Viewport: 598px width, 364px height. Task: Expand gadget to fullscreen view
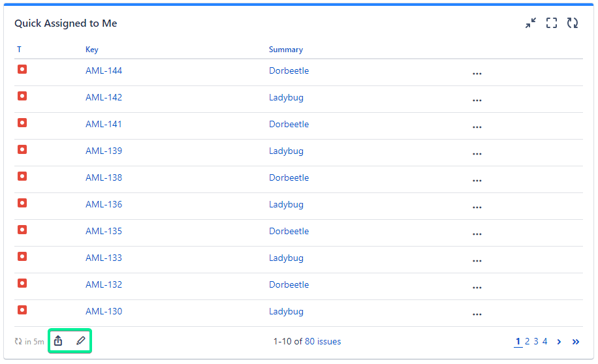(552, 23)
